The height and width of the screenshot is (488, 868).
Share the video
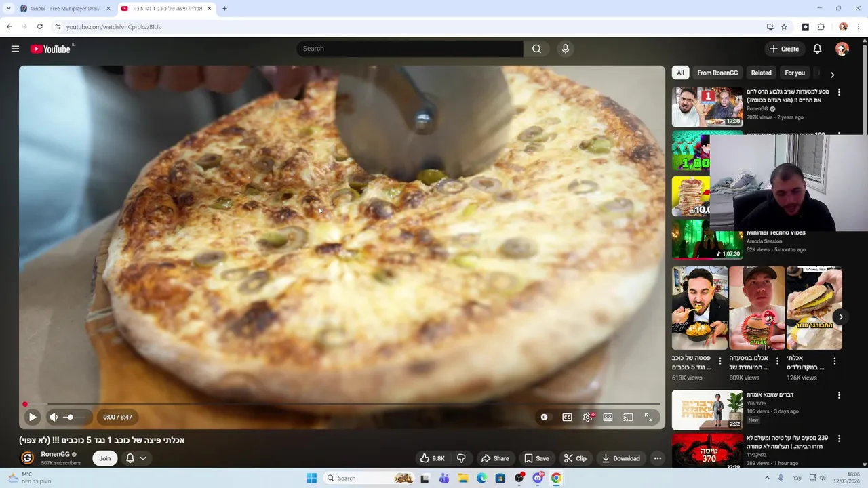(x=495, y=458)
